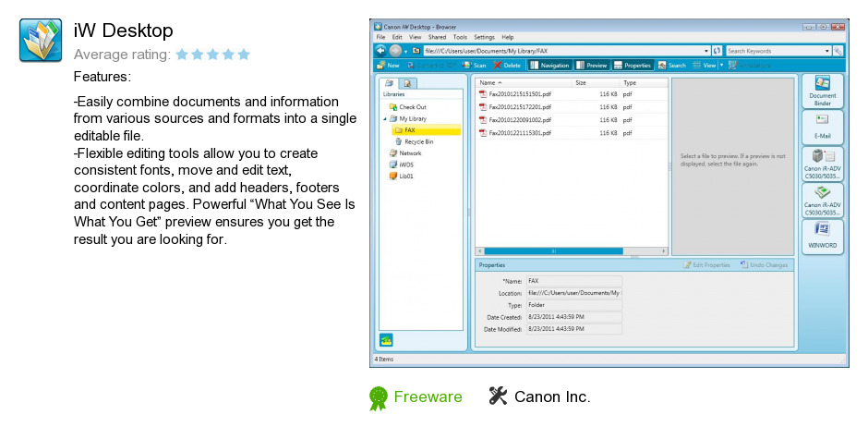
Task: Open the View menu
Action: (416, 37)
